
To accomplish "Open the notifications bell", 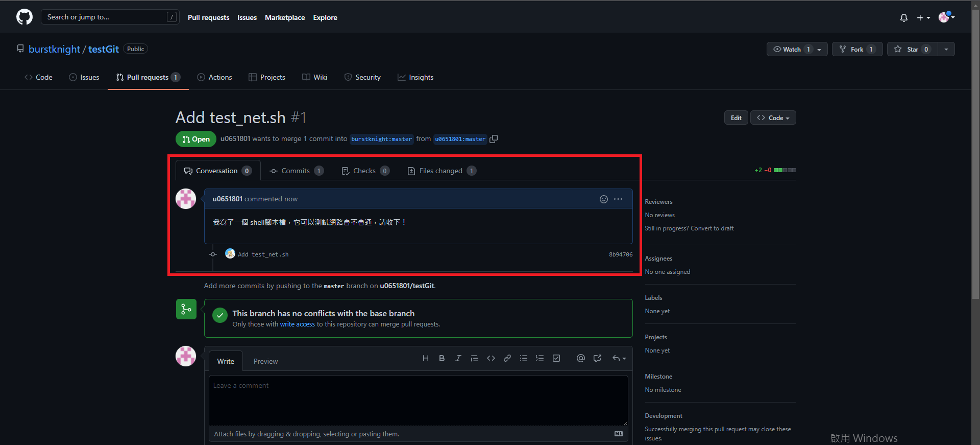I will (x=904, y=17).
